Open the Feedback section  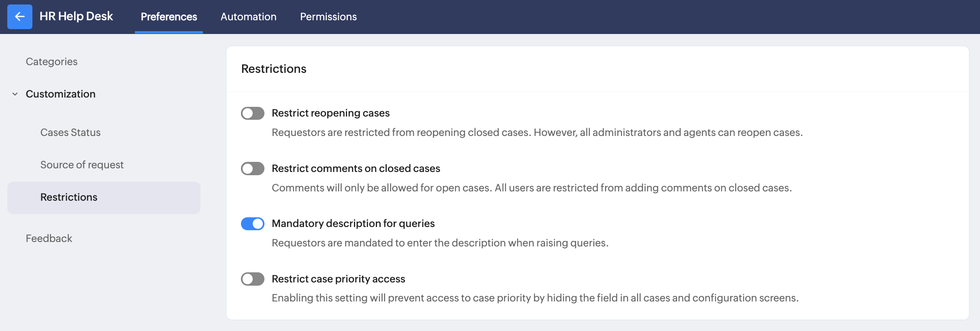coord(49,238)
